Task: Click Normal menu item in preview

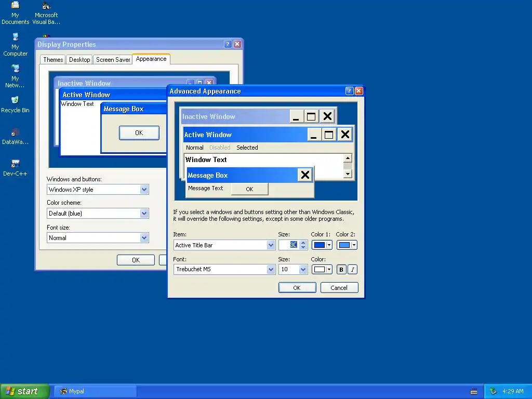Action: pos(195,148)
